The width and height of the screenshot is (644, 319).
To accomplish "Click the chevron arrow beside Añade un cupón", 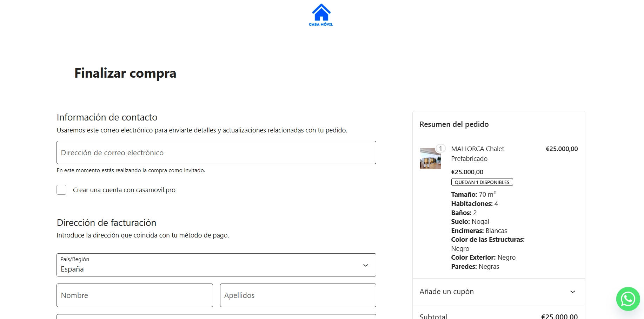I will (572, 292).
